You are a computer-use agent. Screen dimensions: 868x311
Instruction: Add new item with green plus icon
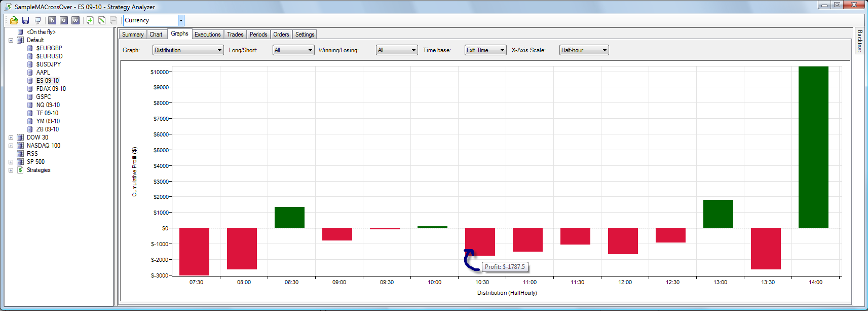click(90, 20)
